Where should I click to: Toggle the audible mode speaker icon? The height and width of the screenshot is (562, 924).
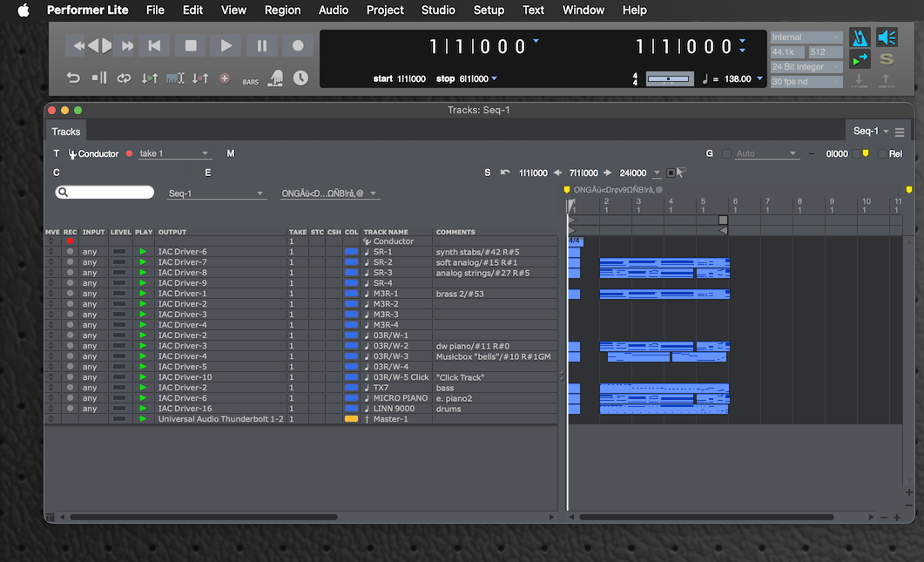887,37
